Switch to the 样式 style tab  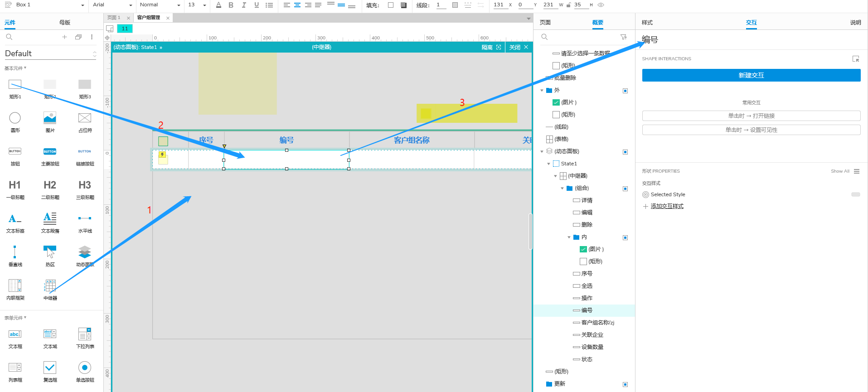point(647,22)
